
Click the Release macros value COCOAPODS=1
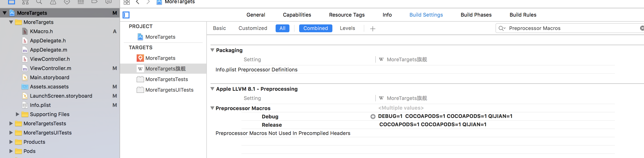399,125
